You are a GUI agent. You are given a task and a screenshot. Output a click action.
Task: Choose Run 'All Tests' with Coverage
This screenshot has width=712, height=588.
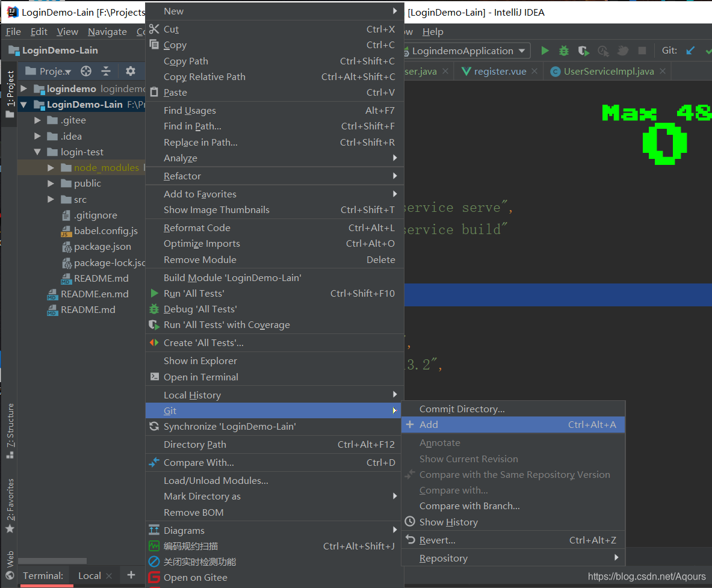273,324
